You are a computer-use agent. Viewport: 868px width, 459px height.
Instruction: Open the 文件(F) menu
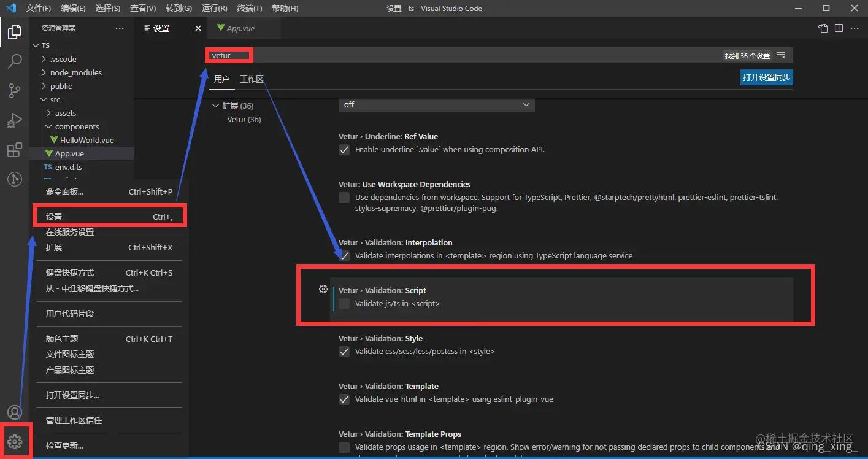point(38,9)
